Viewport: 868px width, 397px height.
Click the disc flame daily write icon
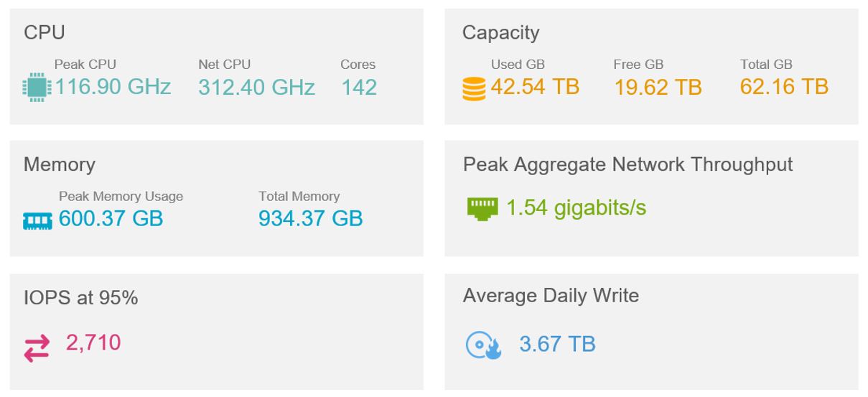pyautogui.click(x=483, y=345)
